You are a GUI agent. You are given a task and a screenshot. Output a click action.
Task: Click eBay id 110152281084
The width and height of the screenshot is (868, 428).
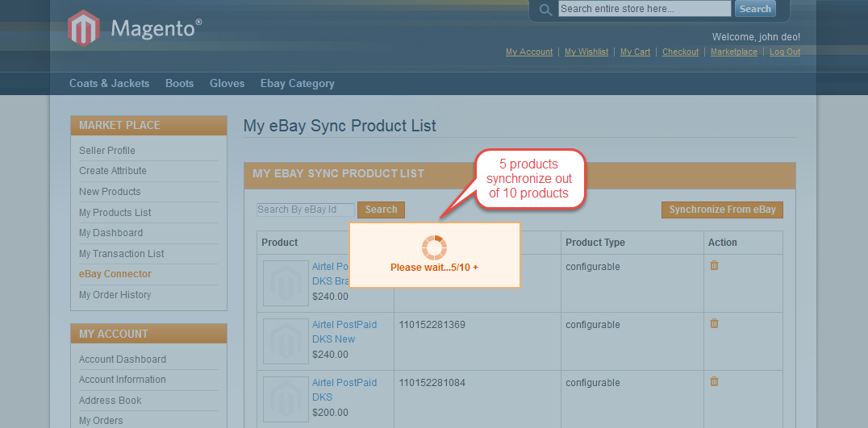[x=432, y=383]
